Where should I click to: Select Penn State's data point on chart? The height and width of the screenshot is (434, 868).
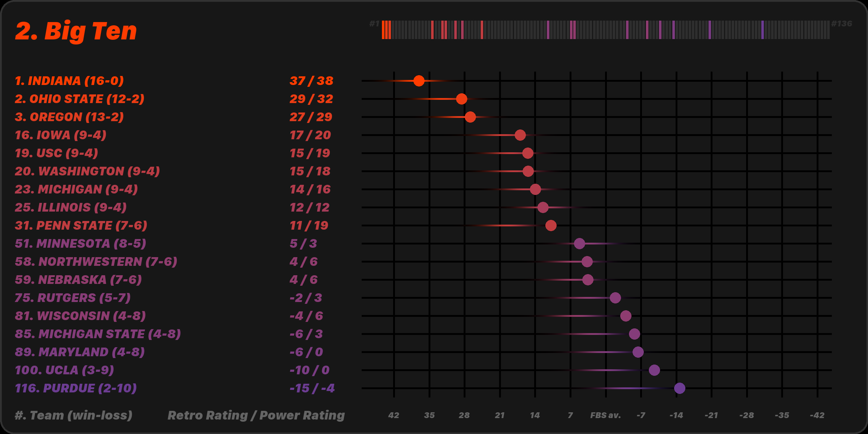click(x=551, y=225)
